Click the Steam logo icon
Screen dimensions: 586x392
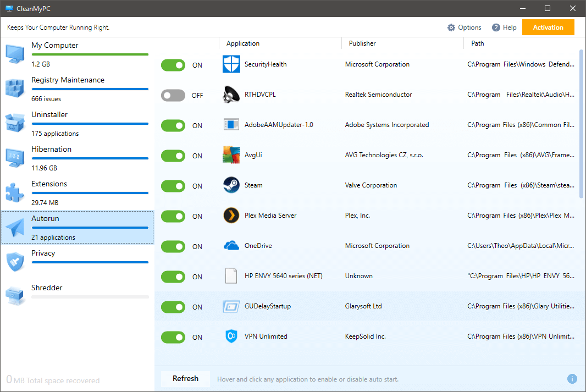231,185
